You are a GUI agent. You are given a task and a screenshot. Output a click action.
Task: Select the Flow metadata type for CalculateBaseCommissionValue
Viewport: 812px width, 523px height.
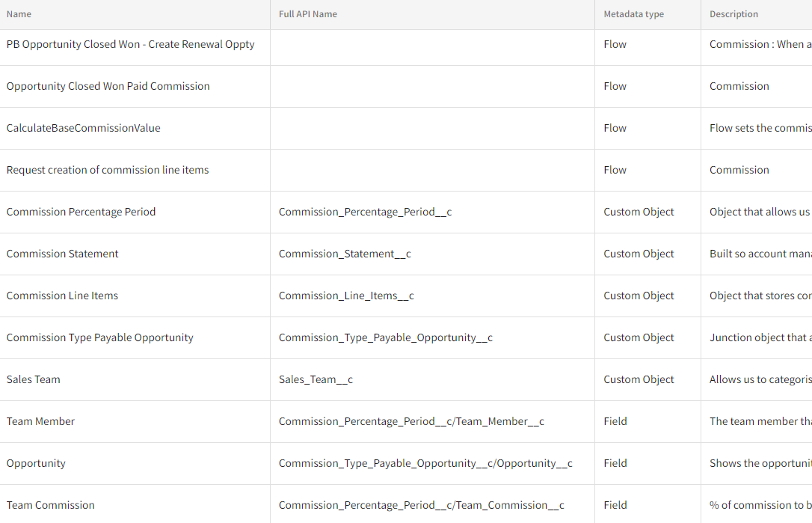pyautogui.click(x=615, y=128)
